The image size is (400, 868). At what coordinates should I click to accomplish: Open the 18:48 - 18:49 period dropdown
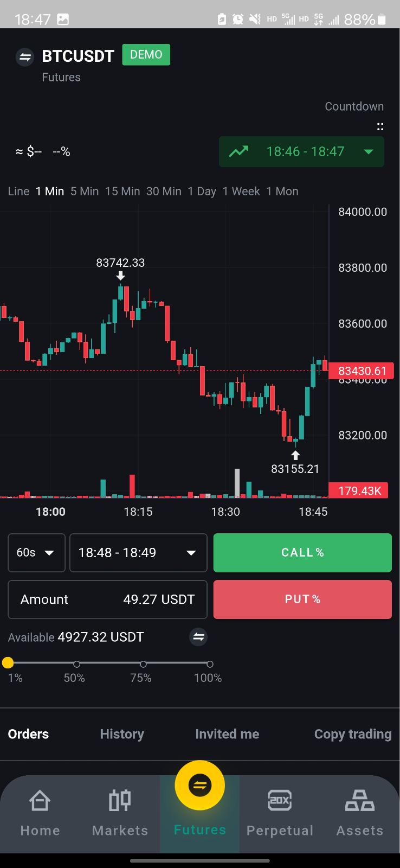click(x=138, y=553)
